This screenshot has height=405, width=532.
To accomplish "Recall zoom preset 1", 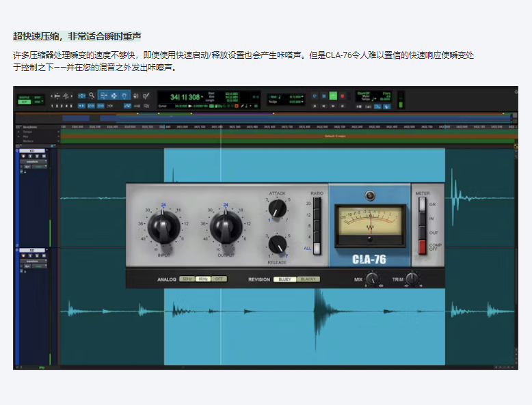I will tap(52, 106).
